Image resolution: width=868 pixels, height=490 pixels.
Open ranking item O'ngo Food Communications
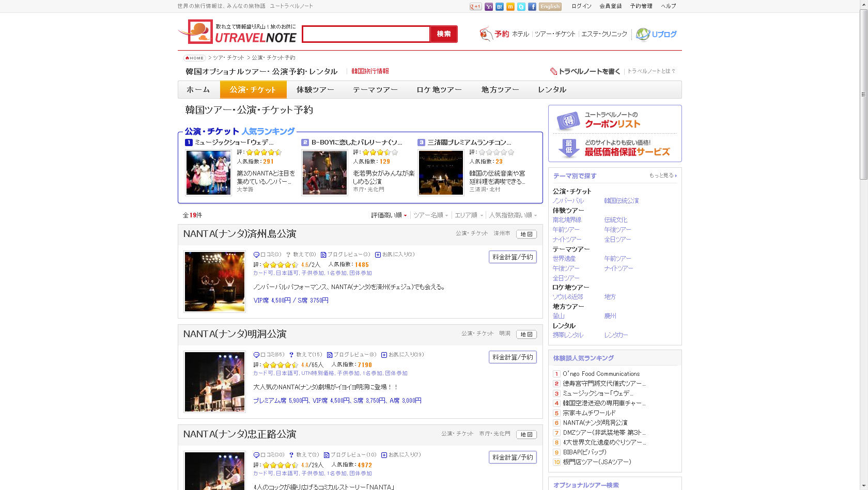[601, 374]
